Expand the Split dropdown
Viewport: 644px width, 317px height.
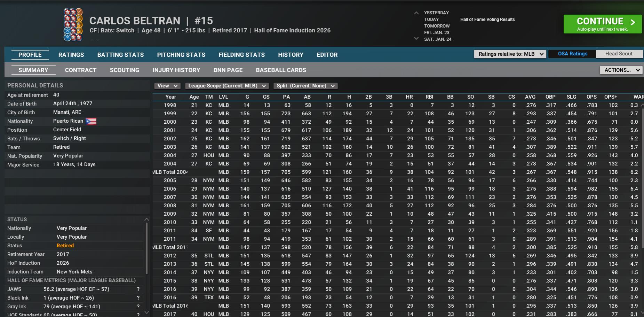[x=305, y=86]
